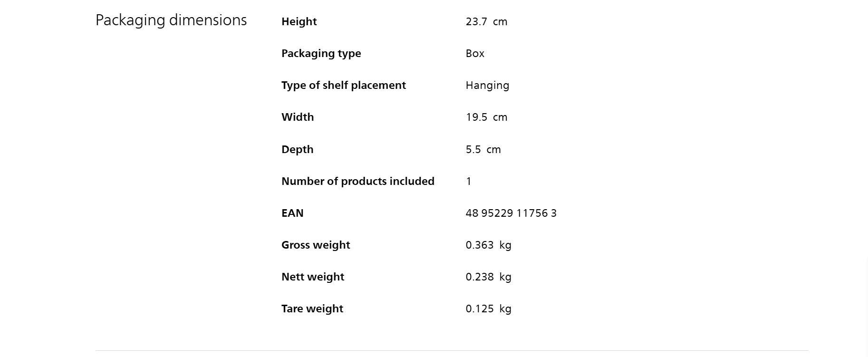Viewport: 868px width, 357px height.
Task: Select the 23.7 cm height value
Action: tap(486, 22)
